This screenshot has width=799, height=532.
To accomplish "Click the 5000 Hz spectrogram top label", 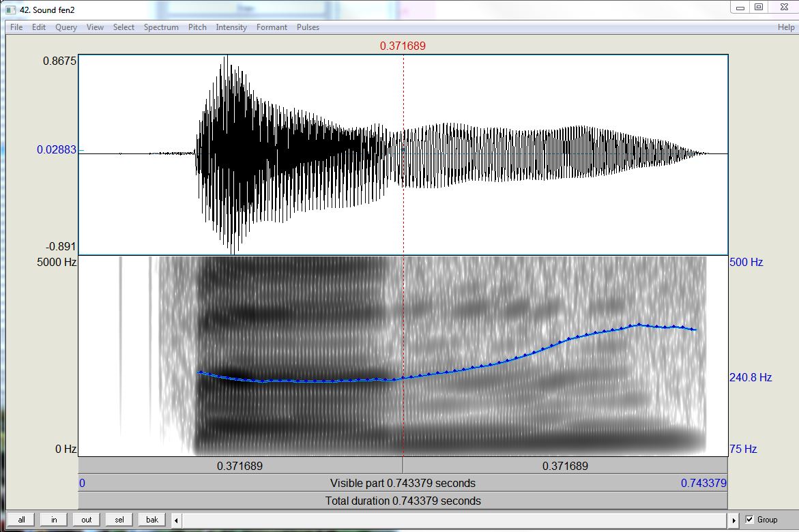I will [x=57, y=262].
